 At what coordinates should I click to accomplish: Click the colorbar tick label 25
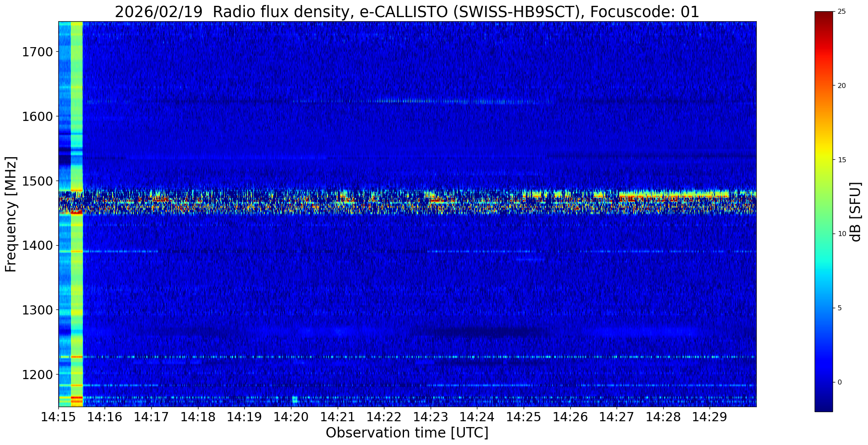pos(842,12)
